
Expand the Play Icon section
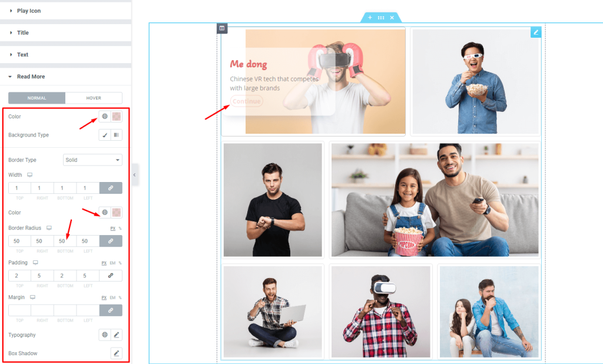pos(65,11)
